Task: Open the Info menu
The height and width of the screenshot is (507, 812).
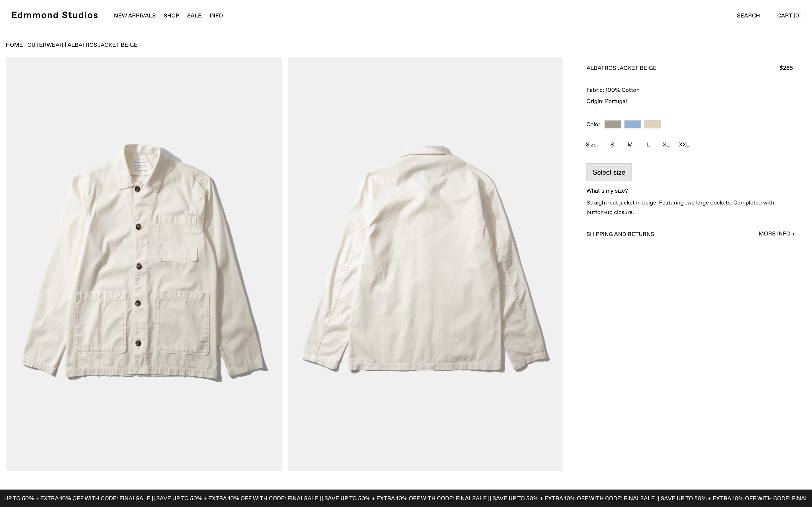Action: pos(216,16)
